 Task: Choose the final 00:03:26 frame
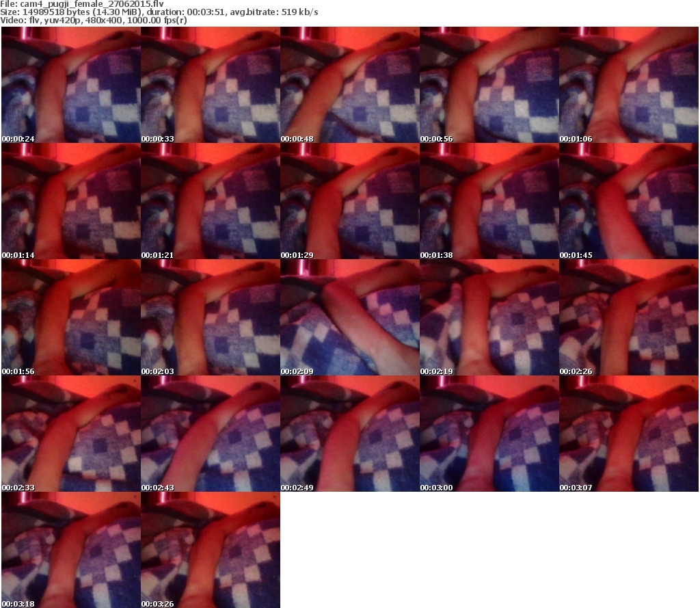coord(211,550)
